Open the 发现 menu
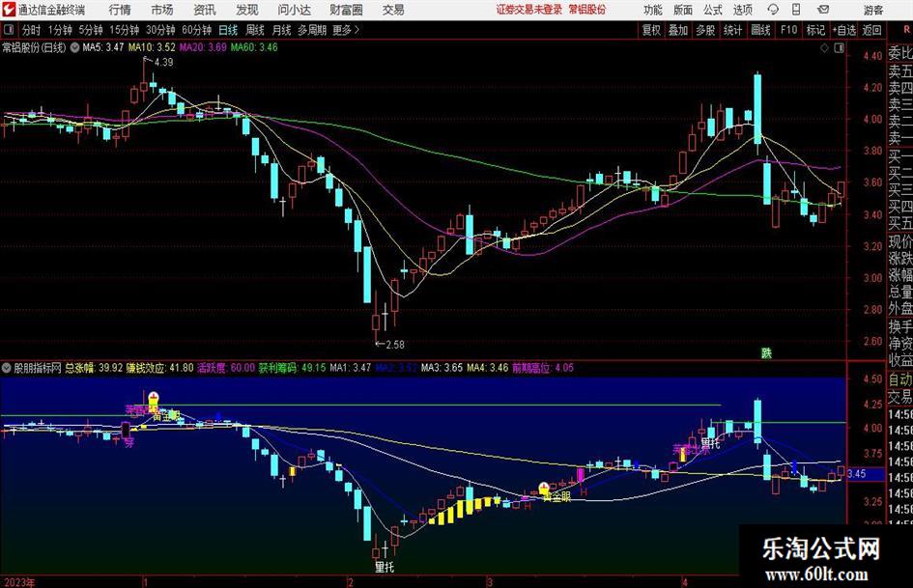This screenshot has width=913, height=588. (x=247, y=10)
